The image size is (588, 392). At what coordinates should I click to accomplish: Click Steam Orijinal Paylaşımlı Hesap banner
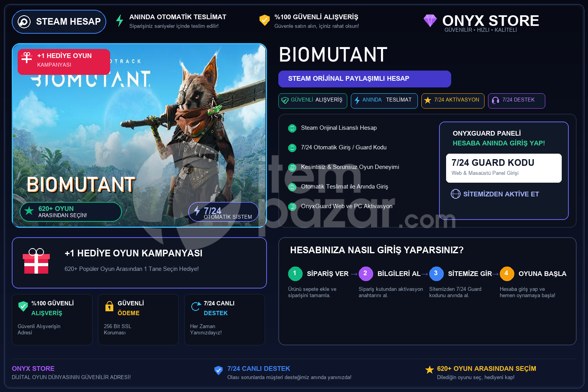(365, 79)
